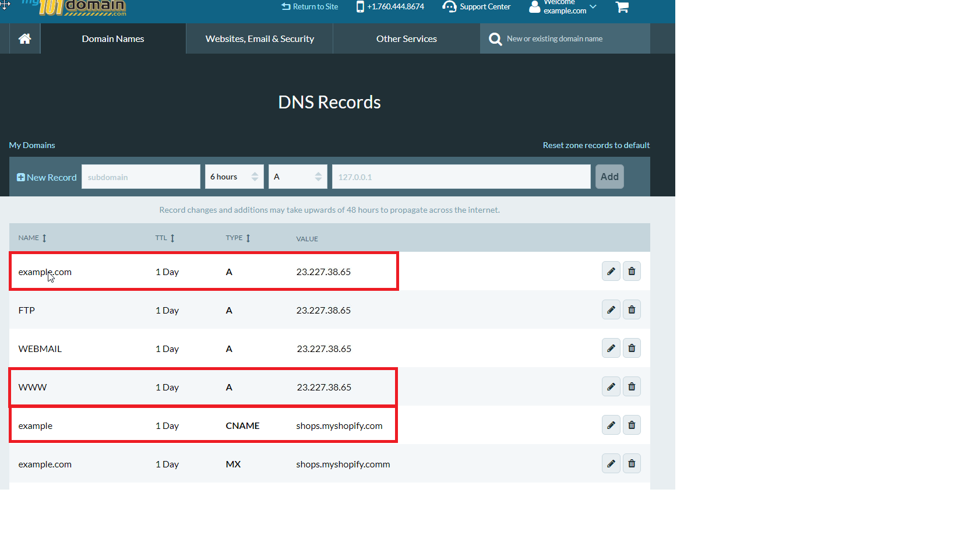The height and width of the screenshot is (542, 980).
Task: Edit the FTP record with pencil icon
Action: point(611,310)
